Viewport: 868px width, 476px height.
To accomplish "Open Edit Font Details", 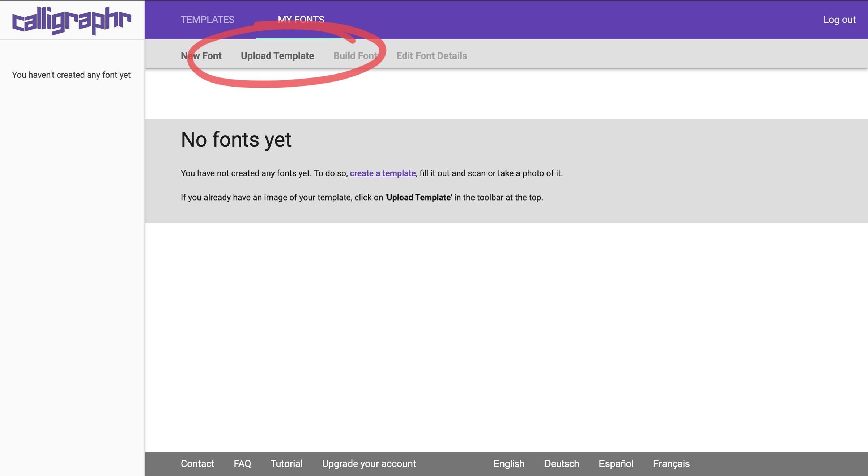I will click(431, 56).
